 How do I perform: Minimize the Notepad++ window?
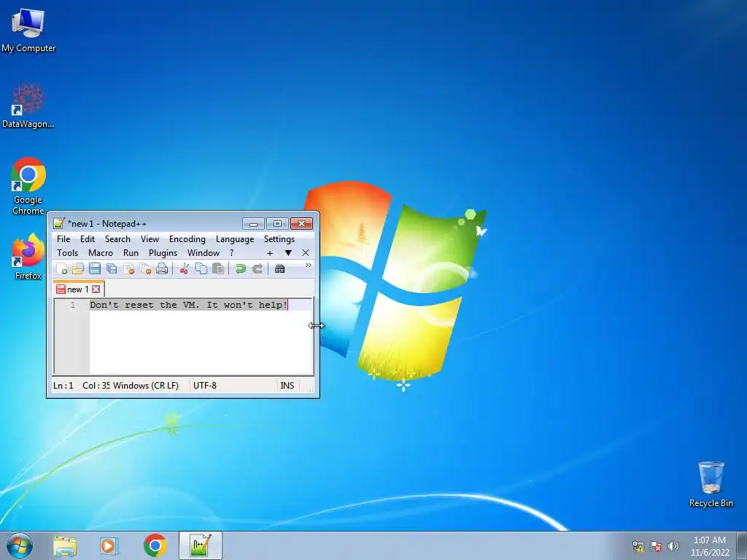253,223
